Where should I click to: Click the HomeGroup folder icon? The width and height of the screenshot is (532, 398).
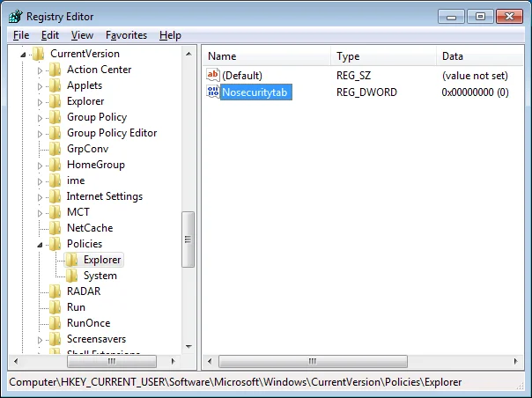click(55, 165)
